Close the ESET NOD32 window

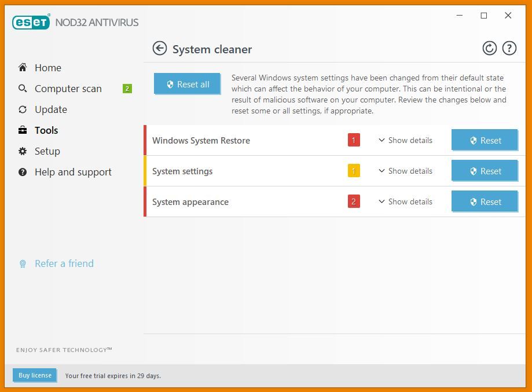(508, 15)
